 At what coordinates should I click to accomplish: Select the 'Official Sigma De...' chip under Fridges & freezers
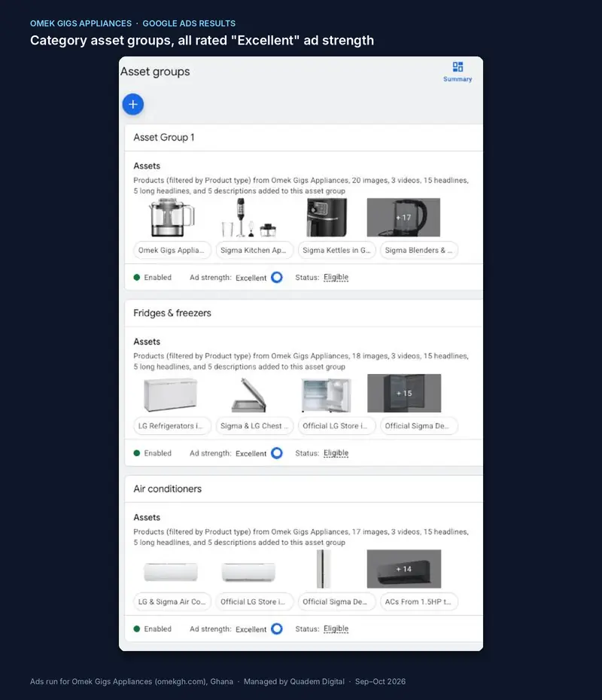point(419,426)
